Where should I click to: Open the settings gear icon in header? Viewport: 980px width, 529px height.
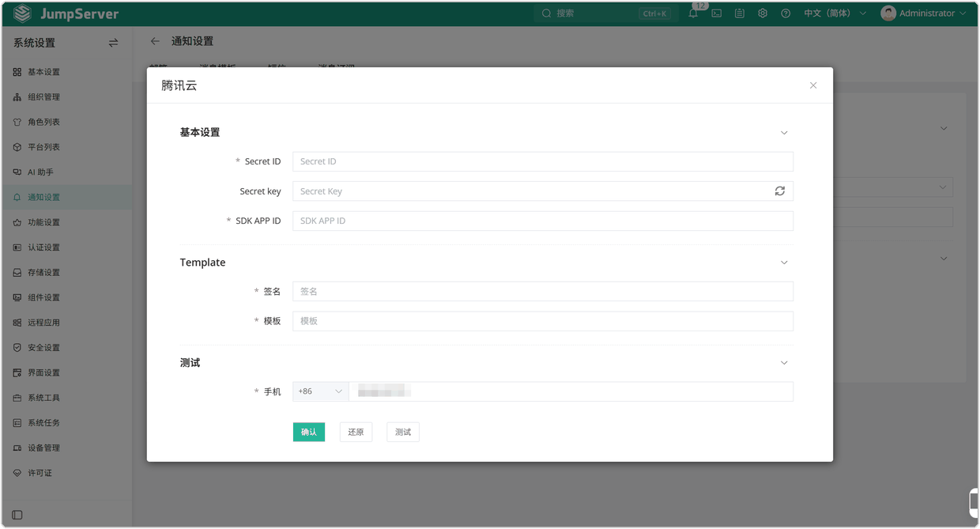[763, 13]
